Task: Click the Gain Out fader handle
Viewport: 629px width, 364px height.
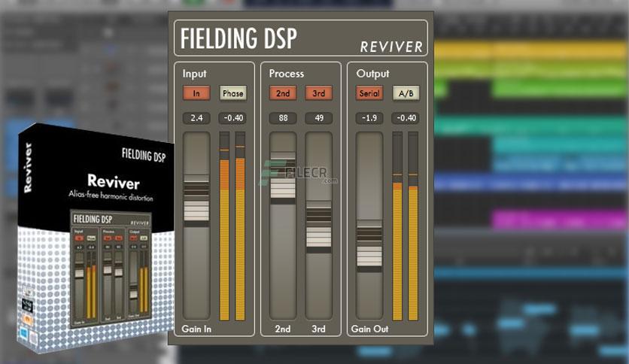Action: click(x=369, y=247)
